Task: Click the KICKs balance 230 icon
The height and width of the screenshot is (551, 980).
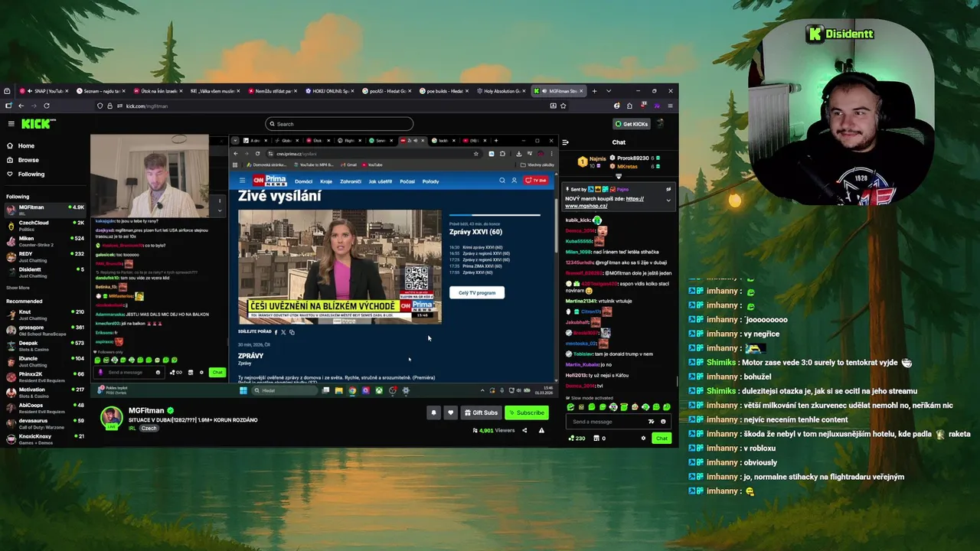Action: pyautogui.click(x=576, y=438)
